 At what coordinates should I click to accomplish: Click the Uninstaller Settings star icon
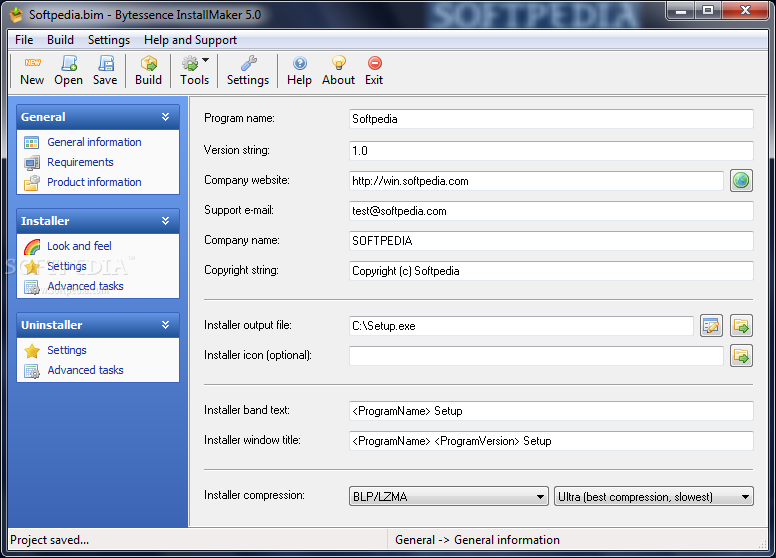point(32,351)
